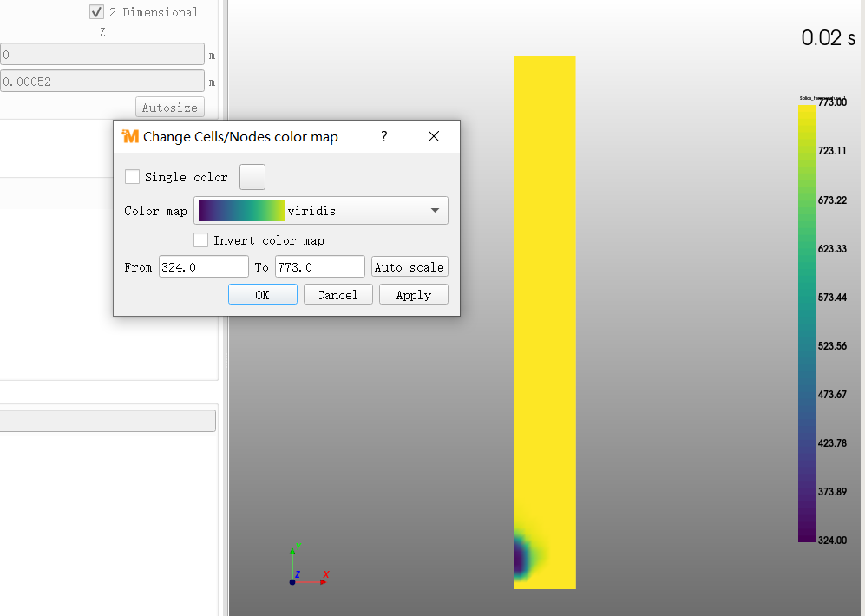Confirm the color map with OK
This screenshot has width=865, height=616.
pos(262,295)
